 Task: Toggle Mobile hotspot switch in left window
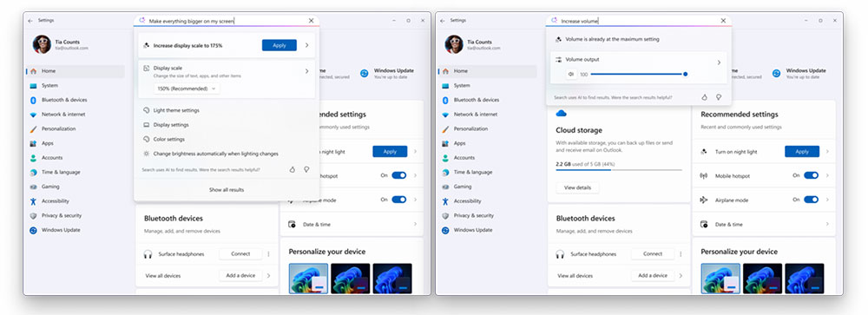[399, 175]
